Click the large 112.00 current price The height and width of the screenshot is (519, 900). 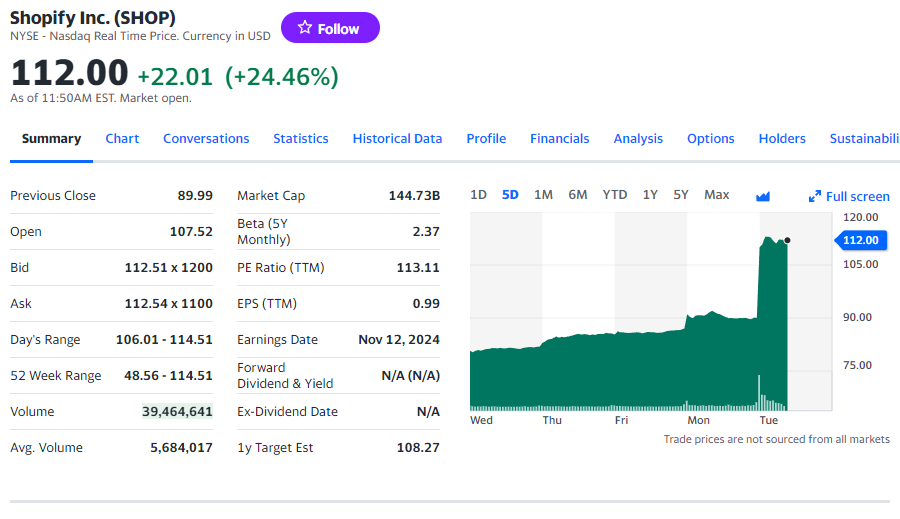click(x=69, y=73)
